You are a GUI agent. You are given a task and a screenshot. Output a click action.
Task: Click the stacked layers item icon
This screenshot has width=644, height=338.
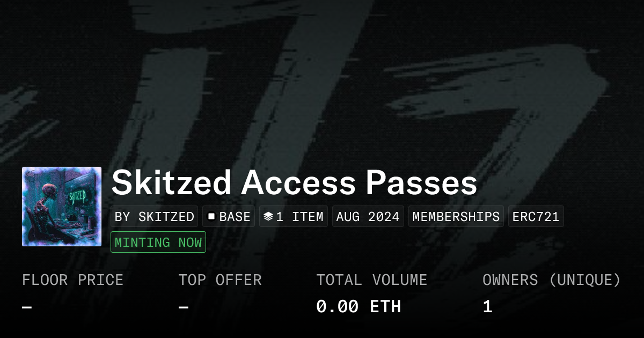pos(268,217)
